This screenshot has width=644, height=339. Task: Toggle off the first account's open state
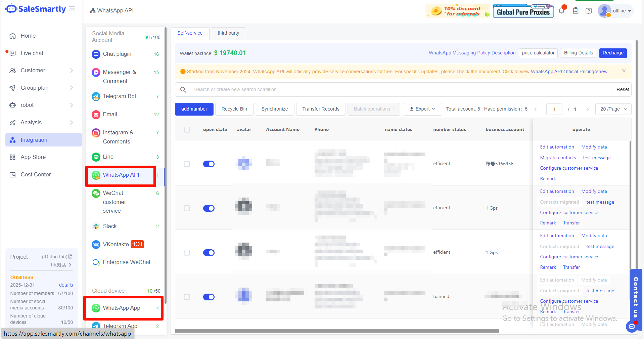tap(209, 164)
